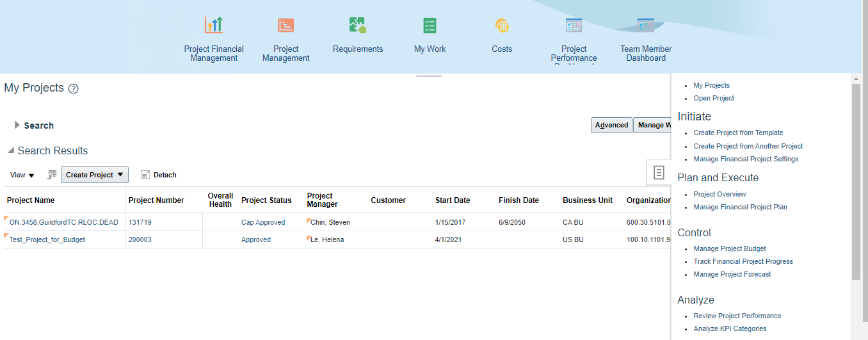Open the View dropdown menu

point(22,175)
